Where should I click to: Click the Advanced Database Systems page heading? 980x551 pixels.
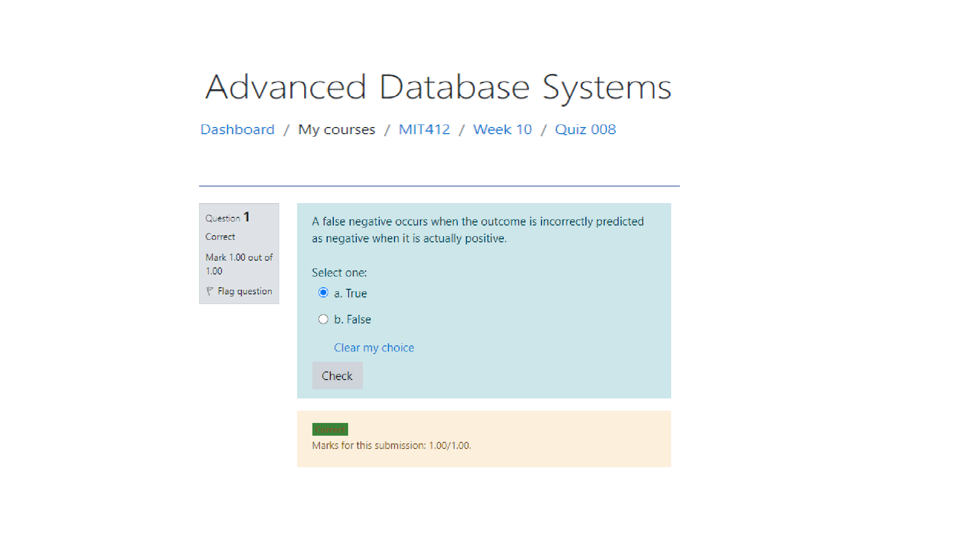(438, 87)
